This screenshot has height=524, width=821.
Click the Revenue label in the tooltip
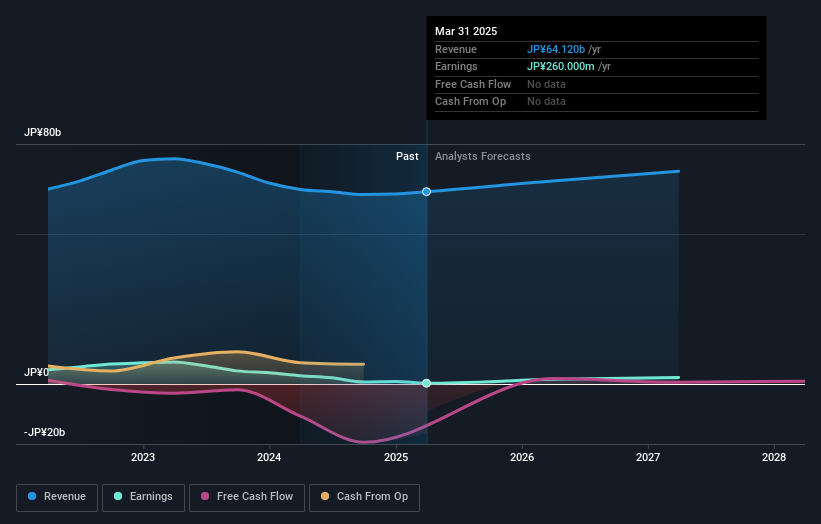point(456,49)
